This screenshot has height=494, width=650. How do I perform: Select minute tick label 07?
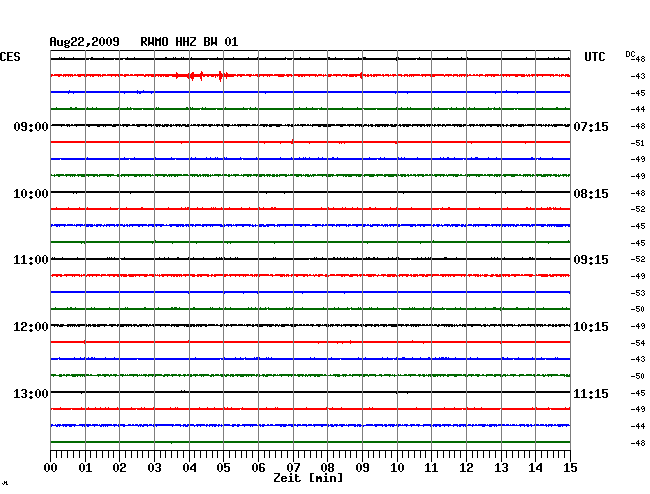293,467
